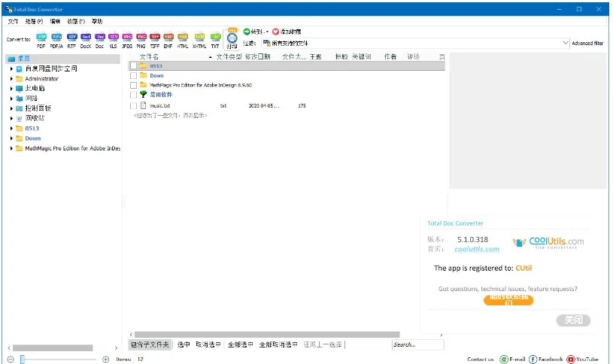The image size is (613, 364).
Task: Check the box for music.txt file
Action: [x=133, y=105]
